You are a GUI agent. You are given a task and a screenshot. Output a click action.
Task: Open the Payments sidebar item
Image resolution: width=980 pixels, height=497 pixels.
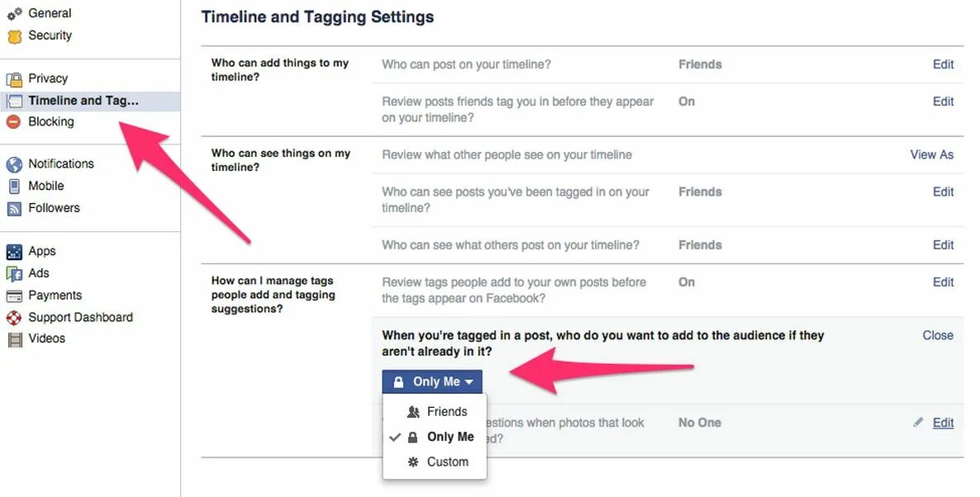coord(55,296)
